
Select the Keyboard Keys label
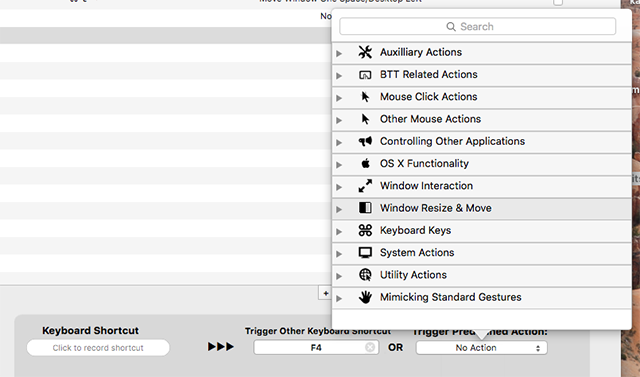click(416, 231)
